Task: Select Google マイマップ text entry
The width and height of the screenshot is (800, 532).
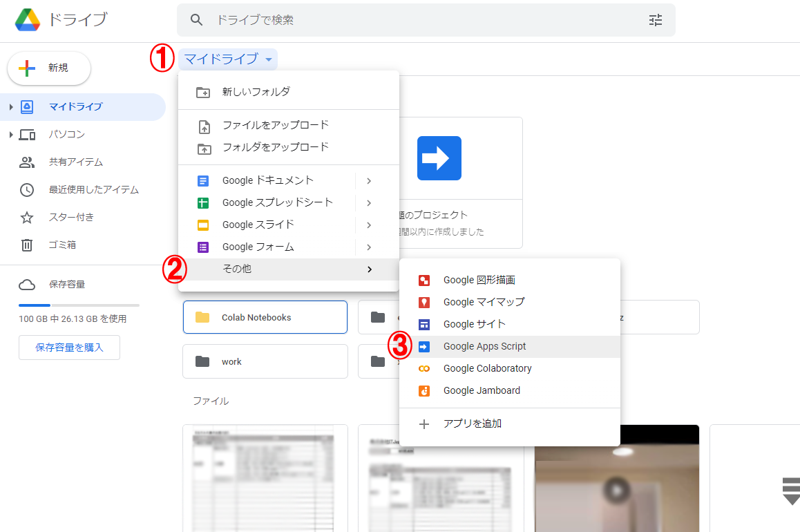Action: tap(484, 302)
